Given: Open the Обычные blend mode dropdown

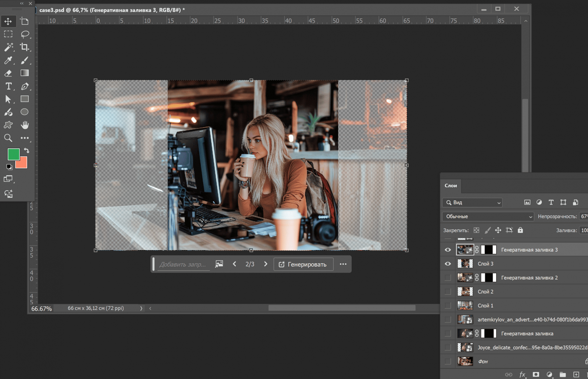Looking at the screenshot, I should coord(488,216).
